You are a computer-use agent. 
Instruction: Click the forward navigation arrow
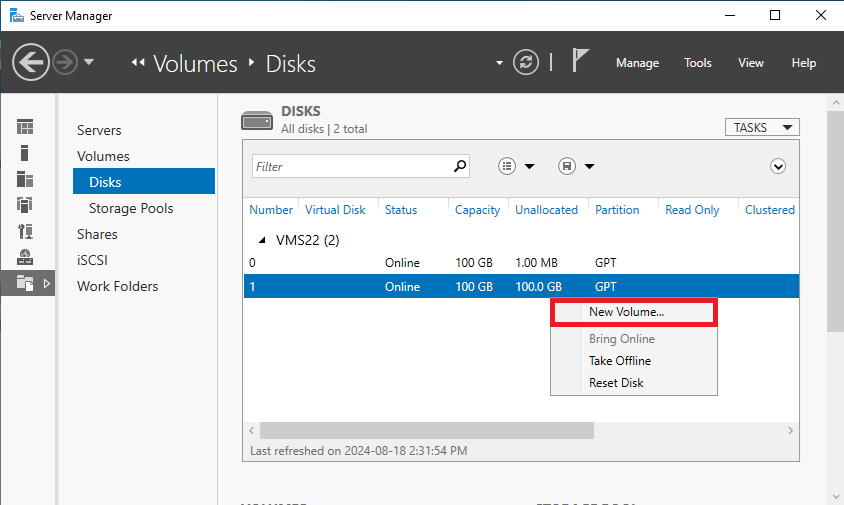pyautogui.click(x=65, y=62)
